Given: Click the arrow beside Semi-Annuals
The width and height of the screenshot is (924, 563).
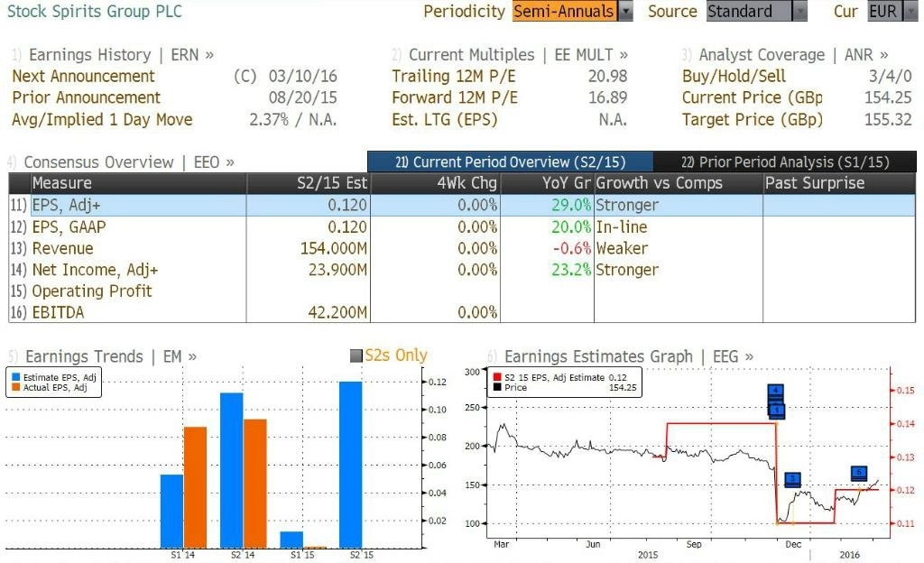Looking at the screenshot, I should pyautogui.click(x=626, y=11).
